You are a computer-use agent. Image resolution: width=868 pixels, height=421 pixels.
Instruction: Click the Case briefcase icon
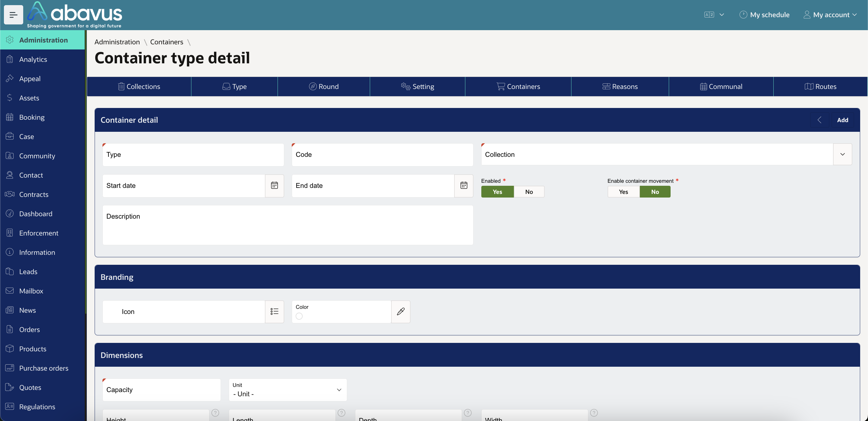coord(10,136)
